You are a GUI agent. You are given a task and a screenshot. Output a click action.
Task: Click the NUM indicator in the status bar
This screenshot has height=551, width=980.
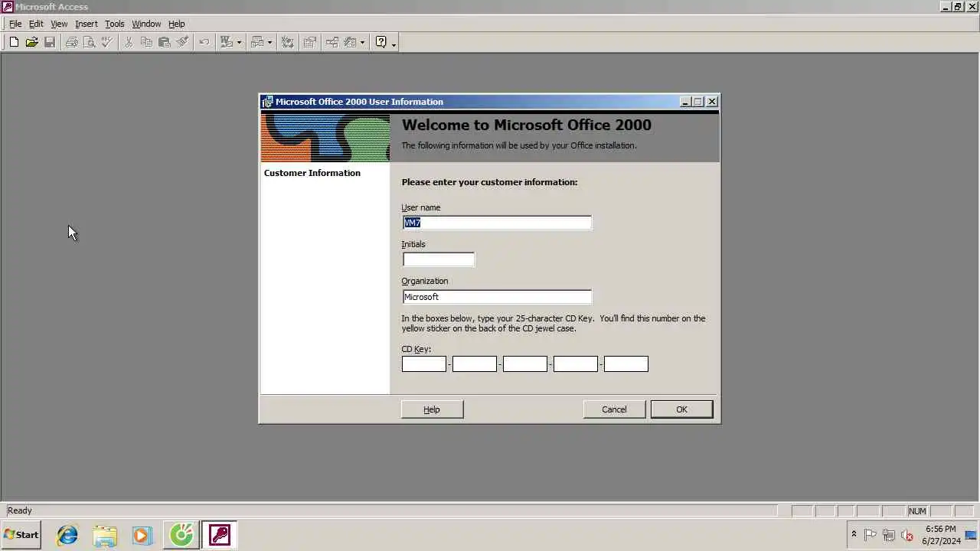917,511
